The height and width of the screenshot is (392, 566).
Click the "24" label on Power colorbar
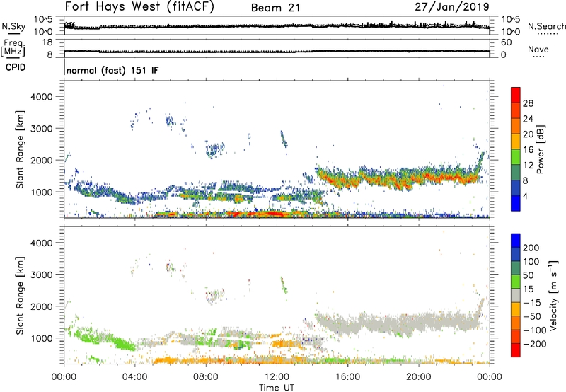(528, 119)
